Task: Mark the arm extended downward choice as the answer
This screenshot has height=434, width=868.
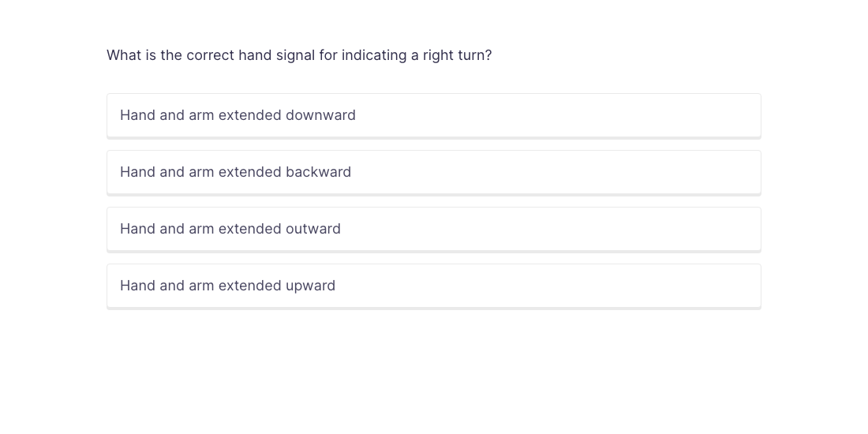Action: (x=433, y=115)
